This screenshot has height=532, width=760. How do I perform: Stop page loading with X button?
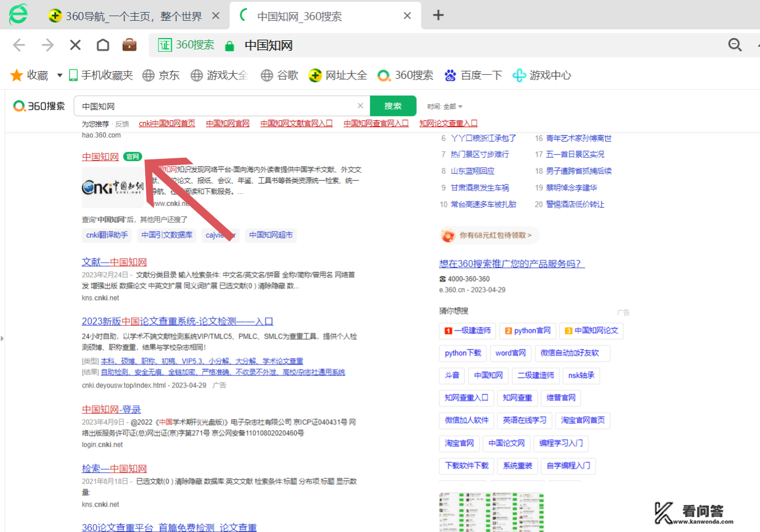tap(75, 45)
